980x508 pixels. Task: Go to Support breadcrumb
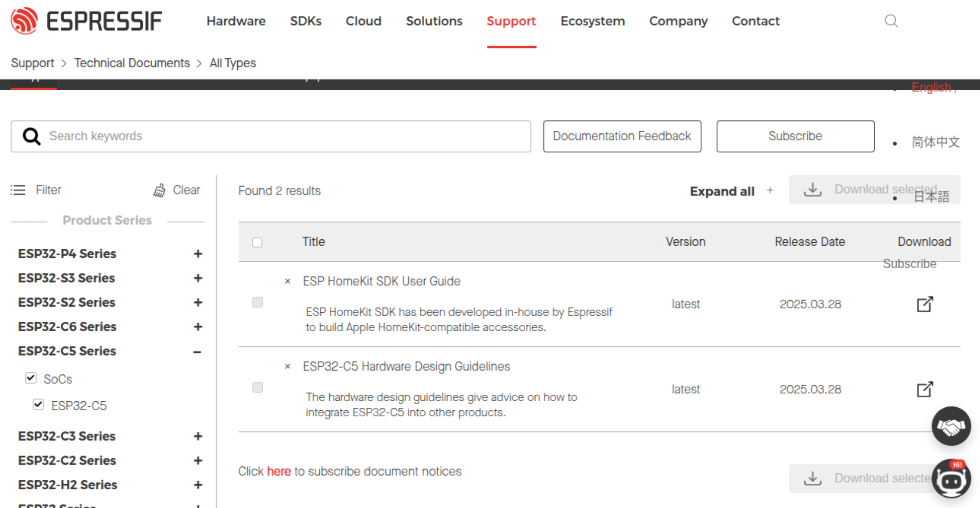coord(33,63)
